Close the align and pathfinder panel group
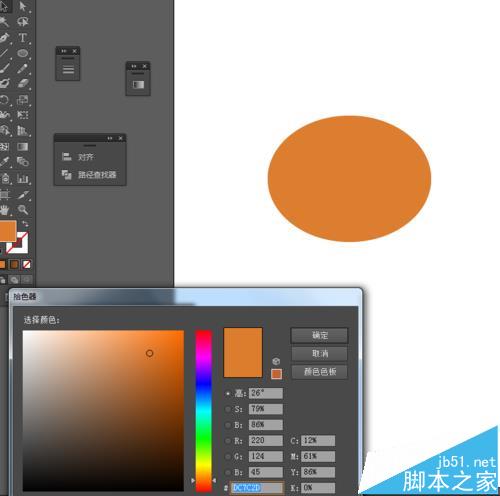The width and height of the screenshot is (500, 496). (121, 138)
